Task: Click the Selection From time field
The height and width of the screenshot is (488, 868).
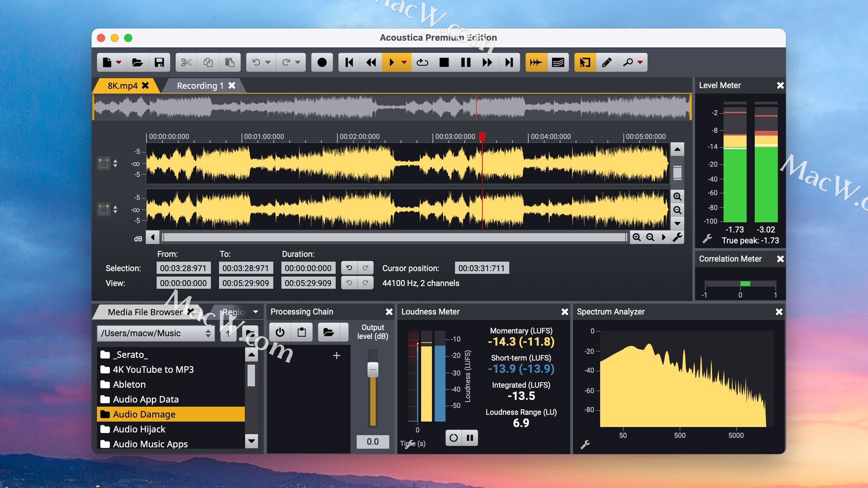Action: (x=183, y=268)
